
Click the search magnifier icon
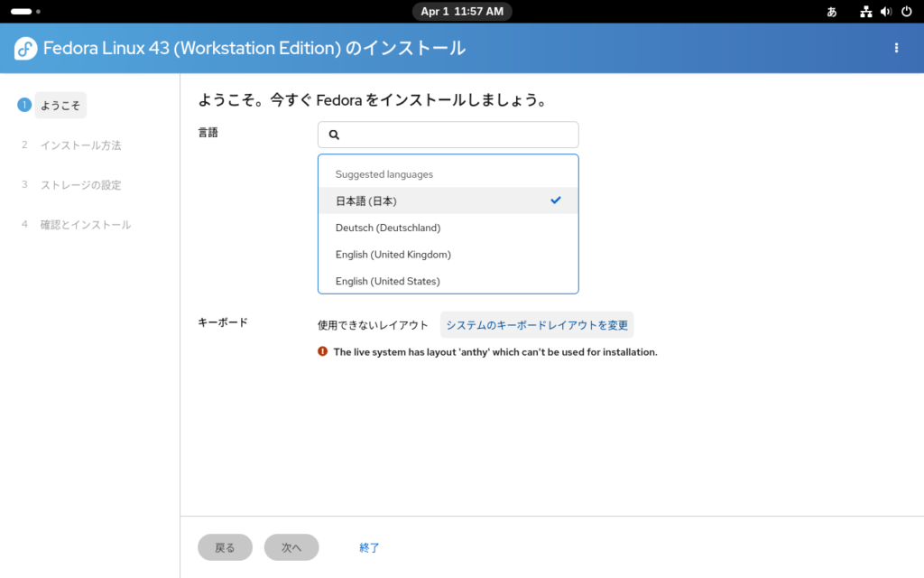(334, 135)
